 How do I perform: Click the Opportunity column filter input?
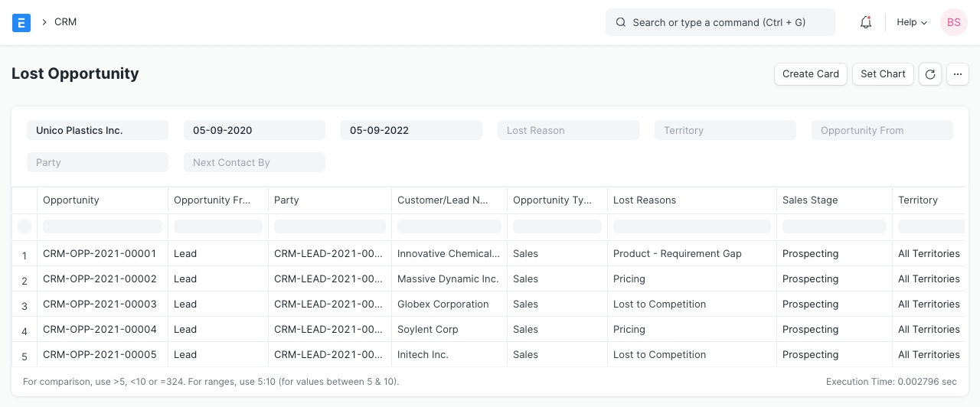tap(103, 226)
